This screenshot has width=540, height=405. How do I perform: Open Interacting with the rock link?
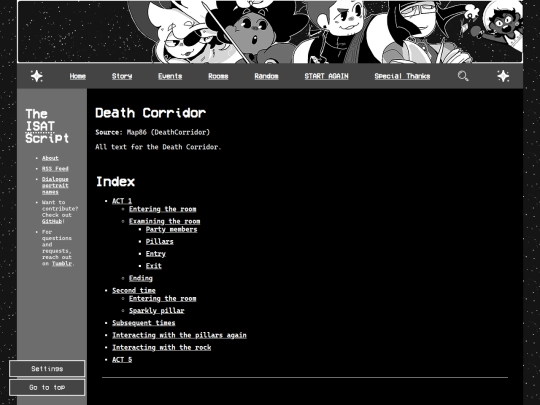(162, 347)
